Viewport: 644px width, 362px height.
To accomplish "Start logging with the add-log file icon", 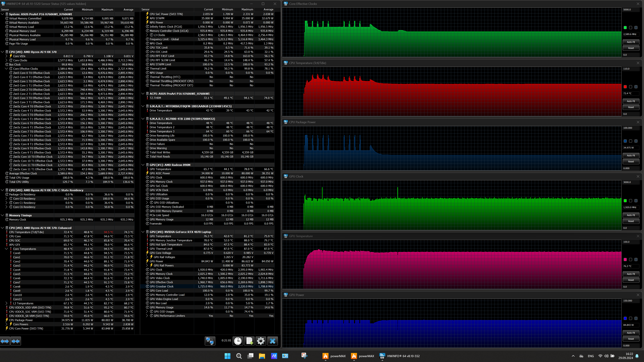I will point(249,341).
